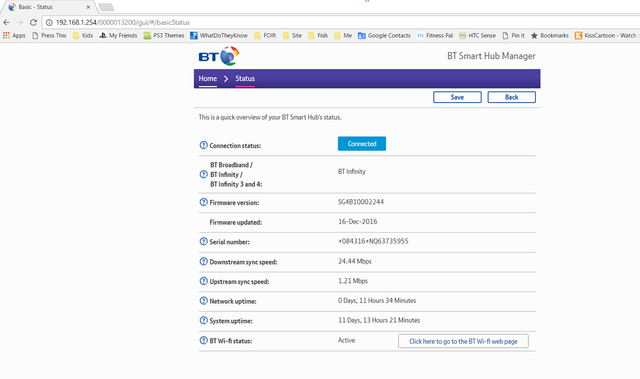Screen dimensions: 640x379
Task: Click BT Smart Hub Manager title
Action: (x=491, y=56)
